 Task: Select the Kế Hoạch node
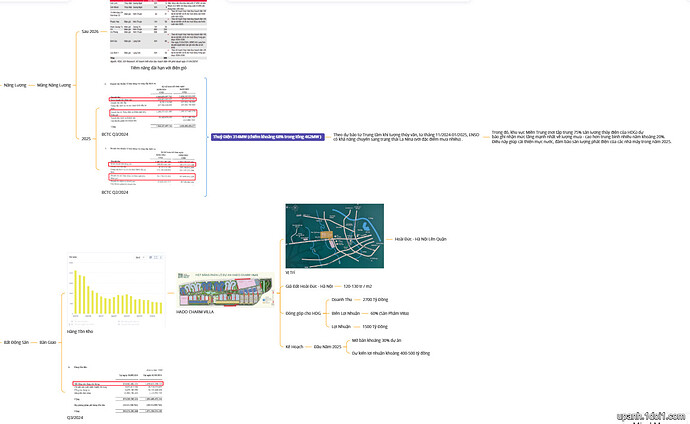(294, 347)
